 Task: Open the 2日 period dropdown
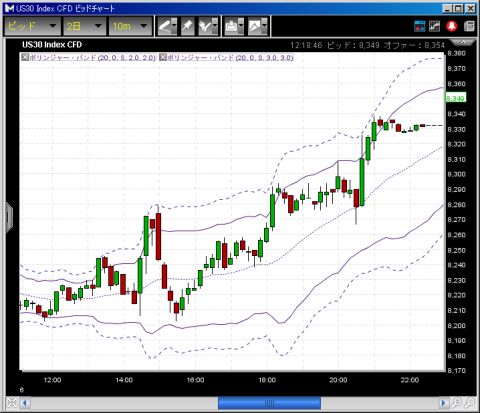(x=84, y=26)
